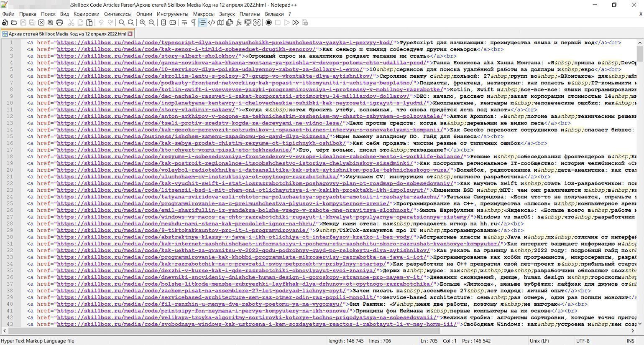This screenshot has width=644, height=345.
Task: Click the vertical scrollbar thumb
Action: point(640,53)
